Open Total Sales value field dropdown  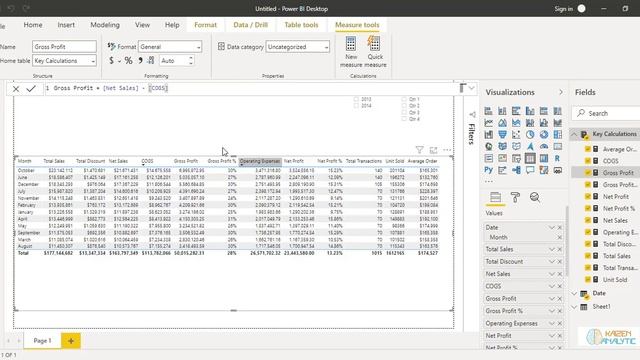tap(551, 249)
